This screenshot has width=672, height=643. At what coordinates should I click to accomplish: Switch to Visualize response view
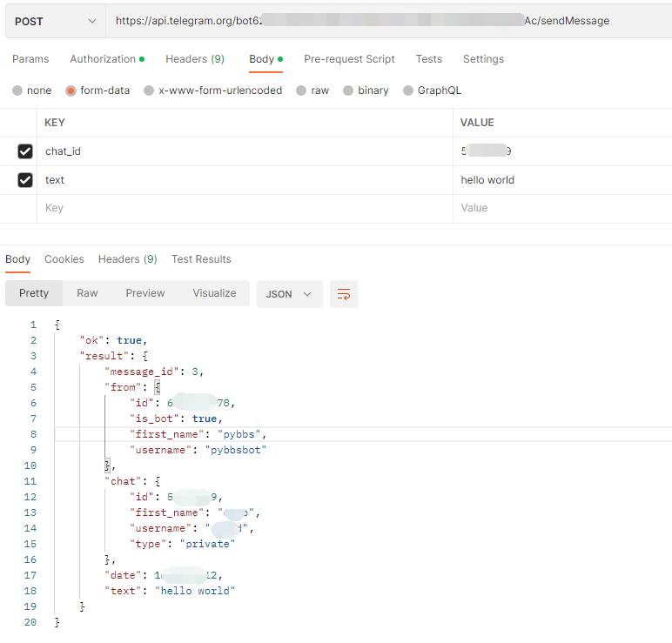(x=214, y=293)
